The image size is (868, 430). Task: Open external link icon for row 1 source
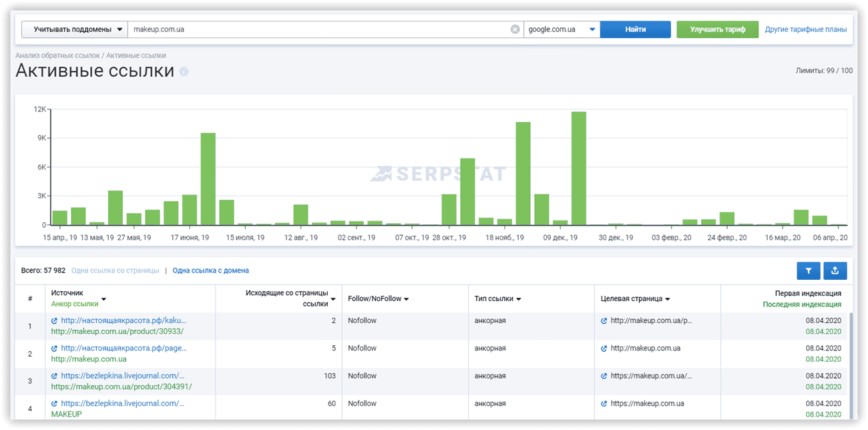(55, 320)
